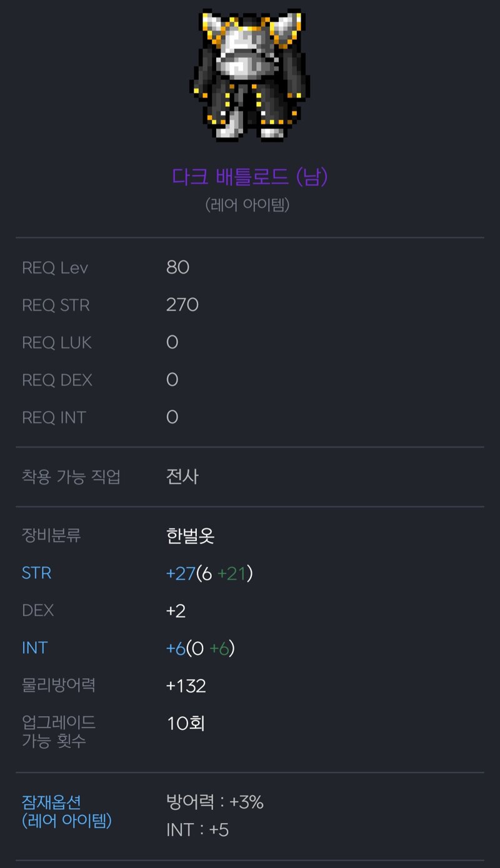Click the 업그레이드 가능 횟수 value 10회
Viewport: 500px width, 868px height.
point(186,723)
